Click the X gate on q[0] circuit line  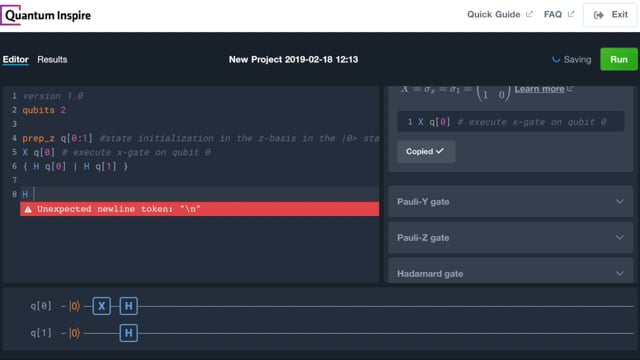click(x=102, y=306)
